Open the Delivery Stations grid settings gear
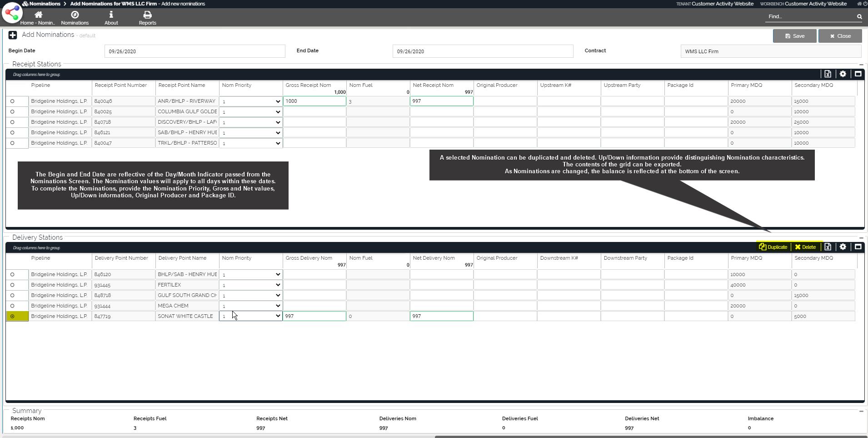Image resolution: width=868 pixels, height=438 pixels. 843,247
